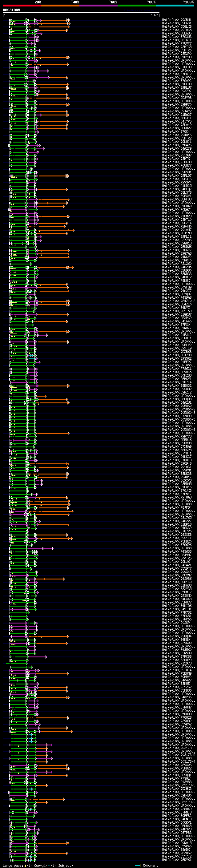197x868 pixels.
Task: Click label UniRef100_C1EA37
Action: pos(177,115)
